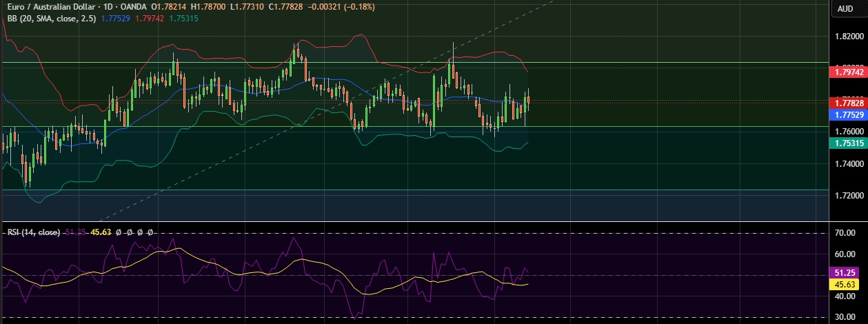Image resolution: width=868 pixels, height=324 pixels.
Task: Click the pane divider above the RSI panel
Action: (414, 221)
